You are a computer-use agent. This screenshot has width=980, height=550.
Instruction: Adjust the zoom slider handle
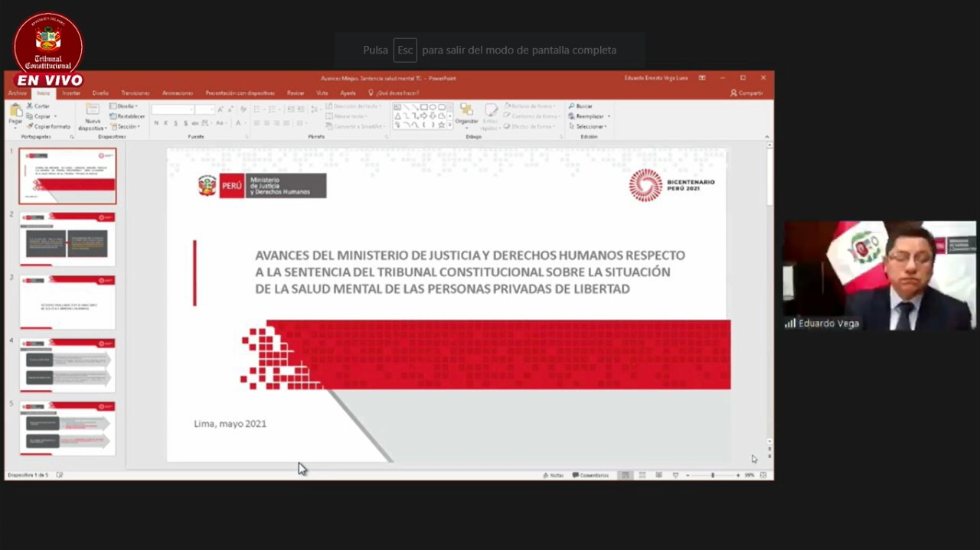pyautogui.click(x=713, y=475)
